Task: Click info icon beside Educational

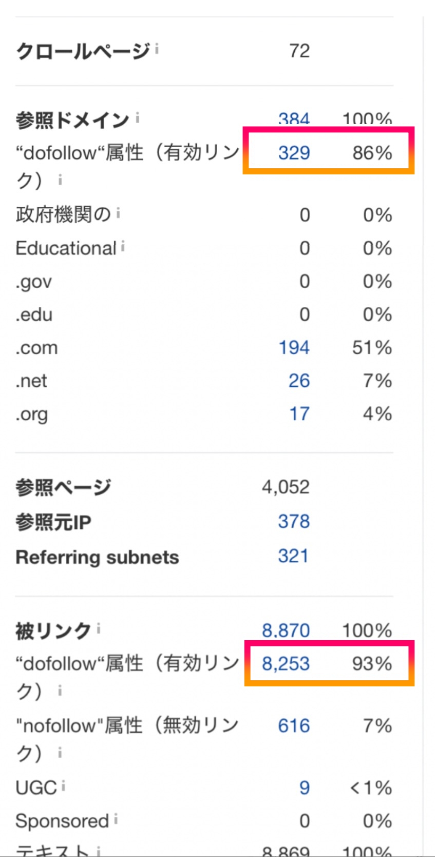Action: 123,247
